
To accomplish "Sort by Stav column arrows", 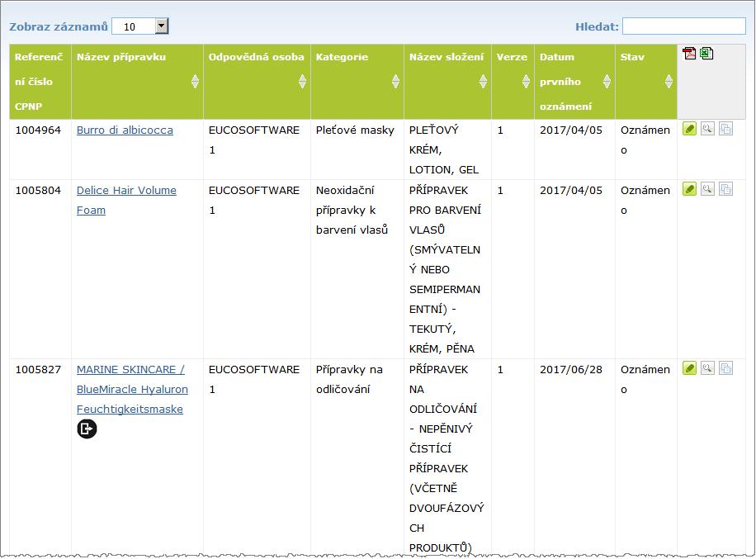I will pyautogui.click(x=669, y=82).
